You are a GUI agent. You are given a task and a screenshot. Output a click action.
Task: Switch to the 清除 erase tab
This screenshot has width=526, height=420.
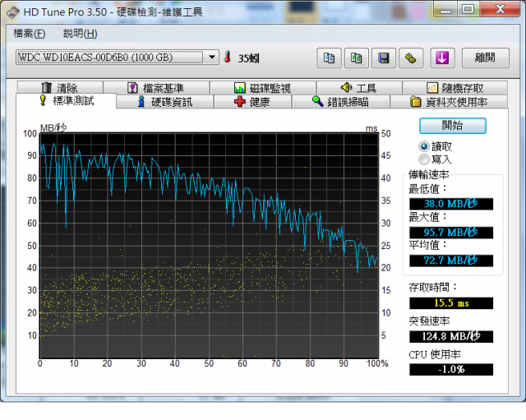(60, 88)
